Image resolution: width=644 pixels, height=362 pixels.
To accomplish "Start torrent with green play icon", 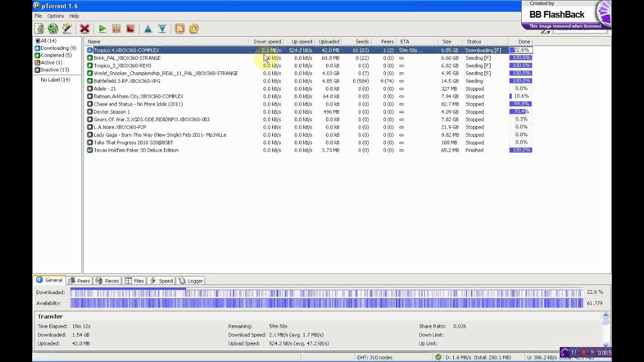I will pyautogui.click(x=102, y=29).
